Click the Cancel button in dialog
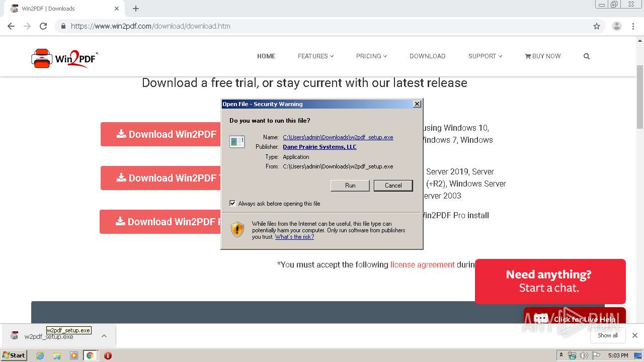644x362 pixels. point(393,186)
